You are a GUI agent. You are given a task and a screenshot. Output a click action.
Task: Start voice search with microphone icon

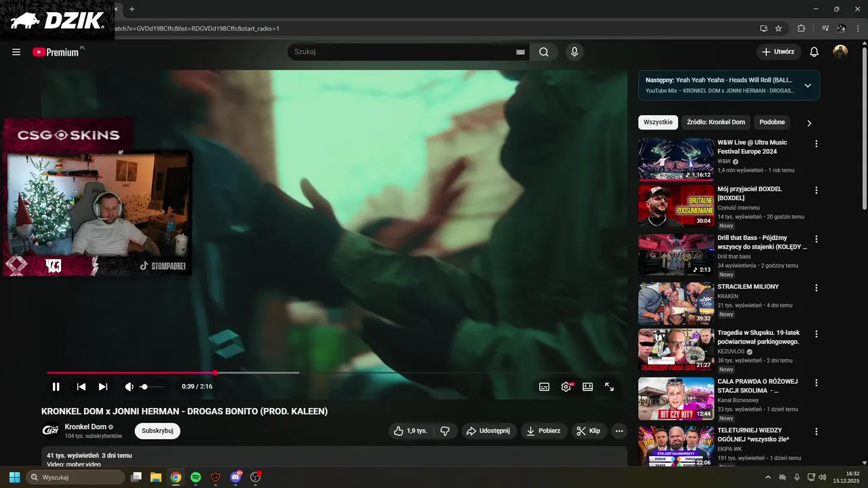coord(574,52)
